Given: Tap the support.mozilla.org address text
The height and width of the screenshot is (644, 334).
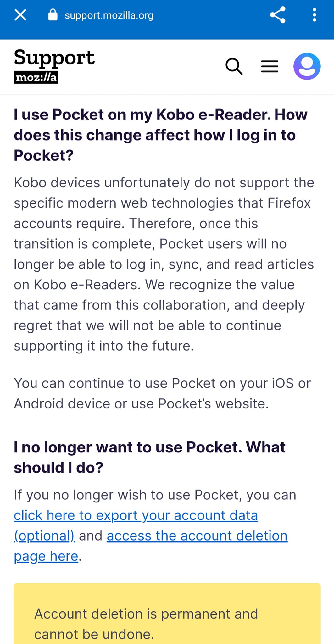Looking at the screenshot, I should click(109, 15).
